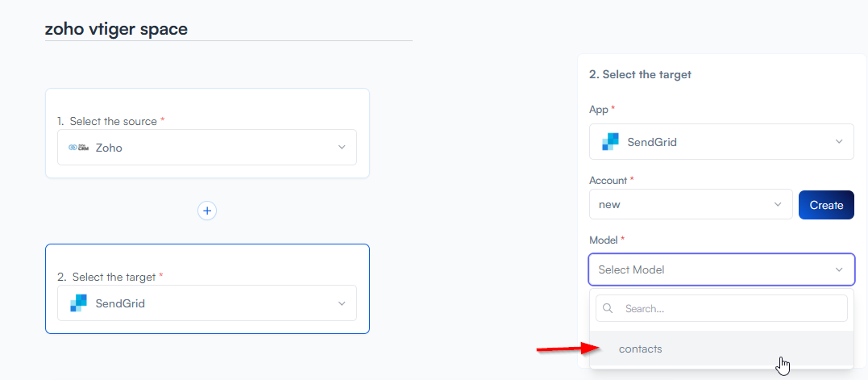Open the App dropdown arrow in the side panel
The height and width of the screenshot is (380, 868).
pos(839,142)
